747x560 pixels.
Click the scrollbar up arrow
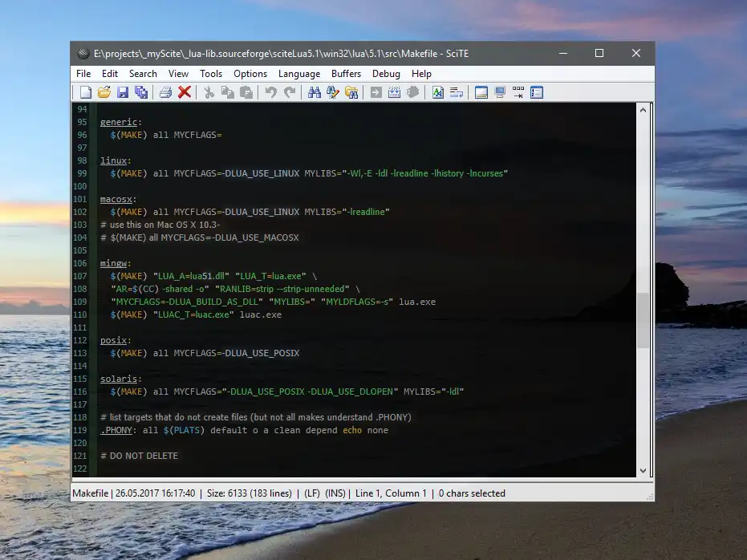643,110
